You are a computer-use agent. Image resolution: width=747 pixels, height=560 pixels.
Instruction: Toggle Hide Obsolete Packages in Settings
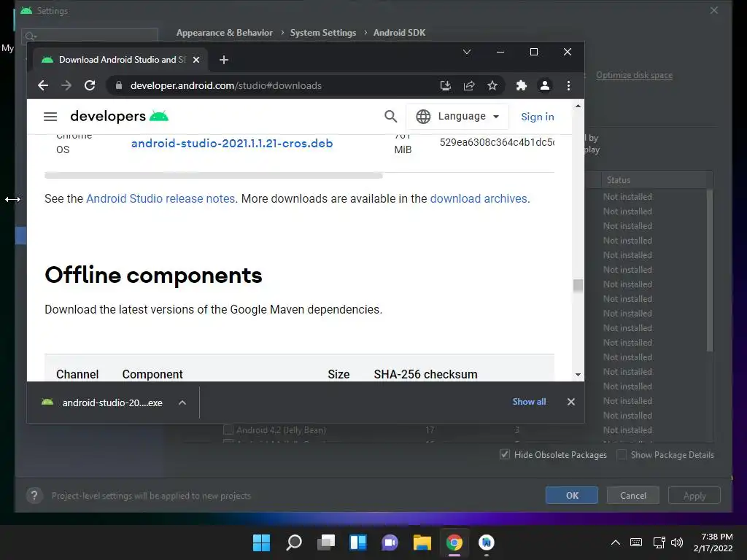[505, 455]
